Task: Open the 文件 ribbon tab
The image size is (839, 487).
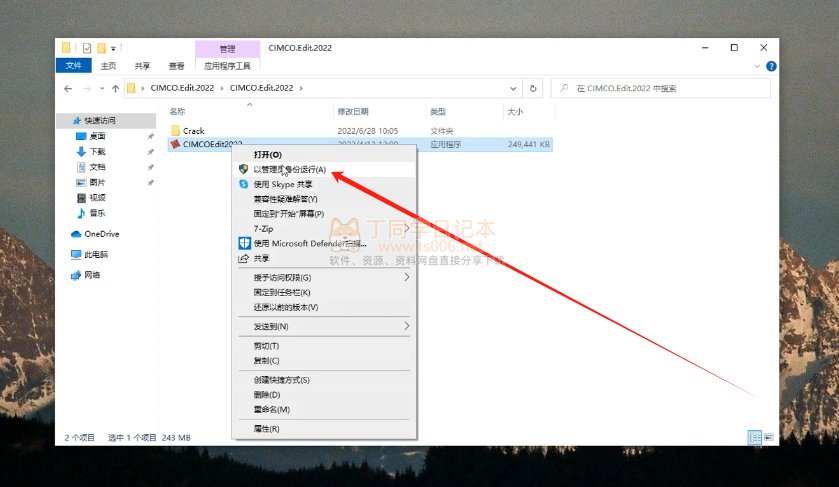Action: coord(73,66)
